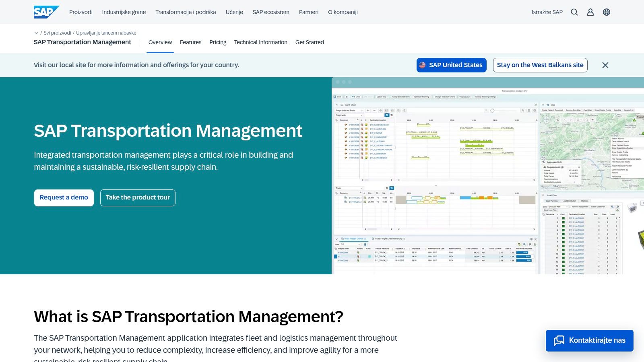Open the Transformacija i podrška menu
644x362 pixels.
click(185, 12)
